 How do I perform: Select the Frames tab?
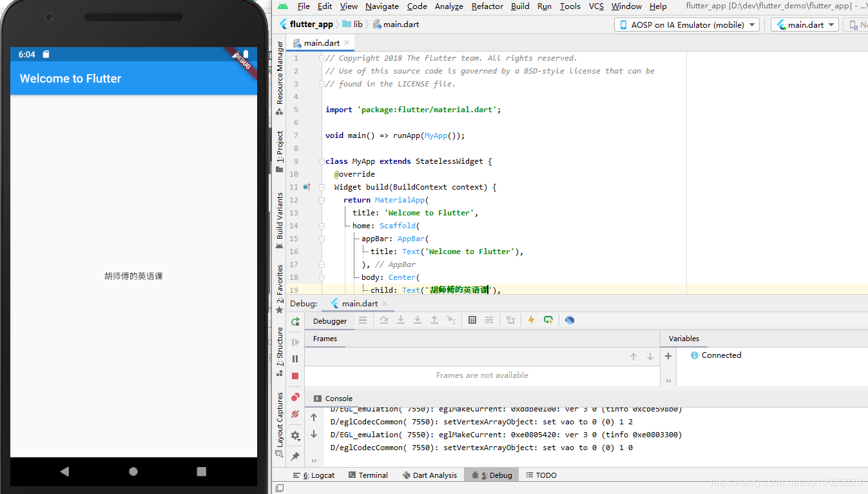click(x=325, y=339)
